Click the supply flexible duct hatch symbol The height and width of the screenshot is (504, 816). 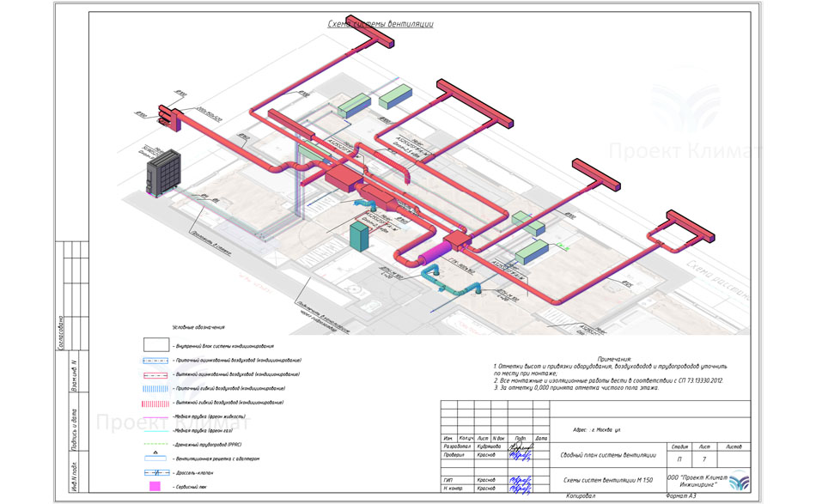(x=155, y=388)
